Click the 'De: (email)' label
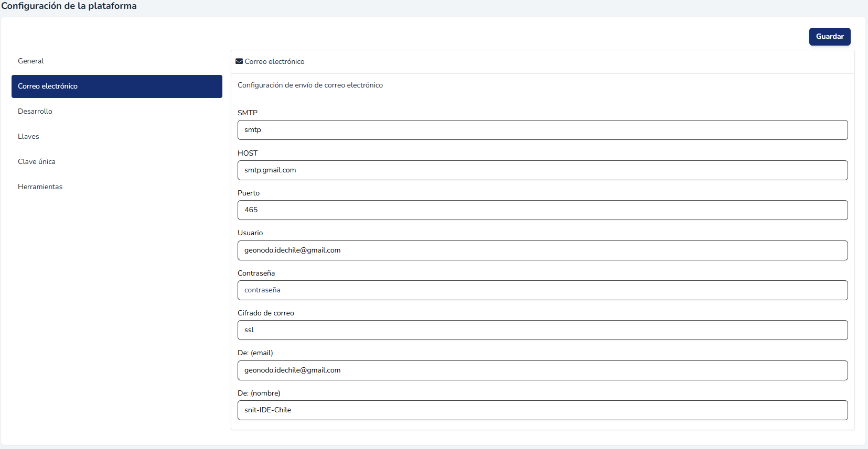This screenshot has height=449, width=868. (x=255, y=353)
